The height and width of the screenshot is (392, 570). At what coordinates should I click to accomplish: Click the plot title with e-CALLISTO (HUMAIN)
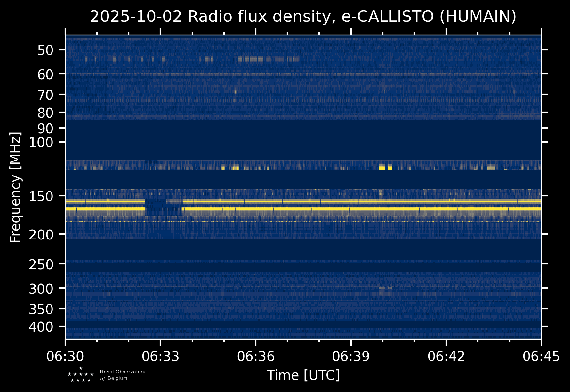pos(303,17)
